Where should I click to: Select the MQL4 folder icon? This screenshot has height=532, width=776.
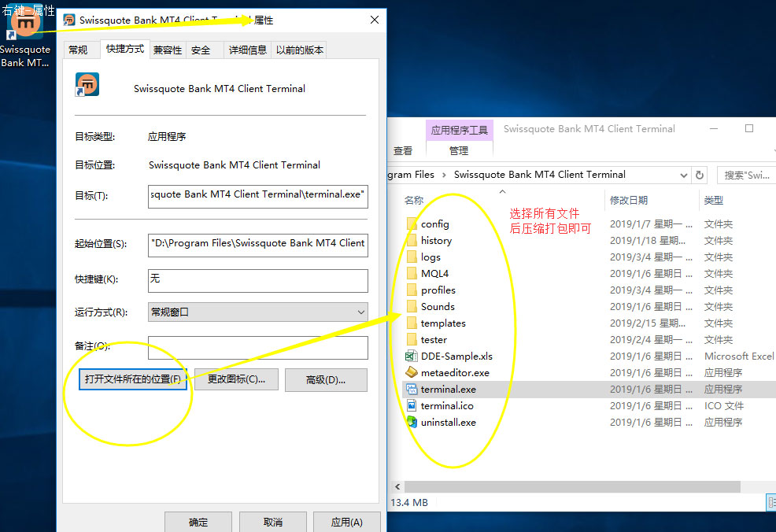pos(411,274)
